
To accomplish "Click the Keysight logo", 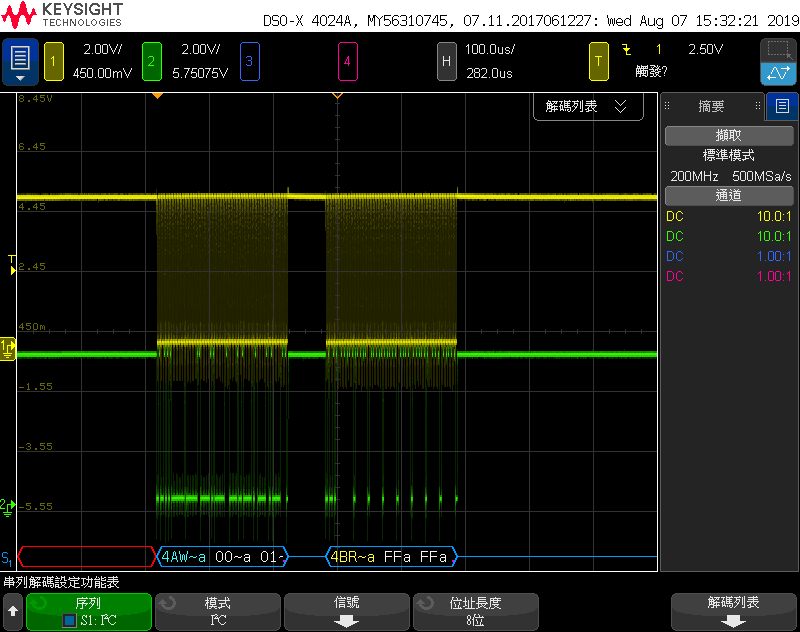I will point(62,15).
